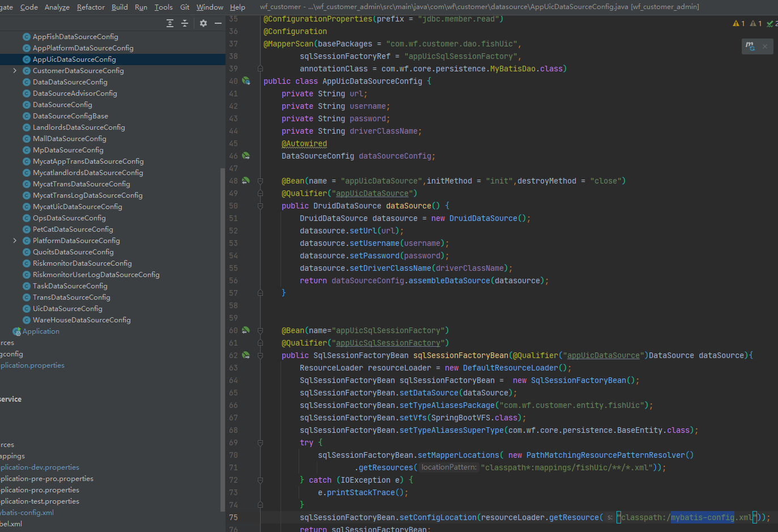Click Spring bean gutter icon on line 40
The image size is (778, 532).
246,81
